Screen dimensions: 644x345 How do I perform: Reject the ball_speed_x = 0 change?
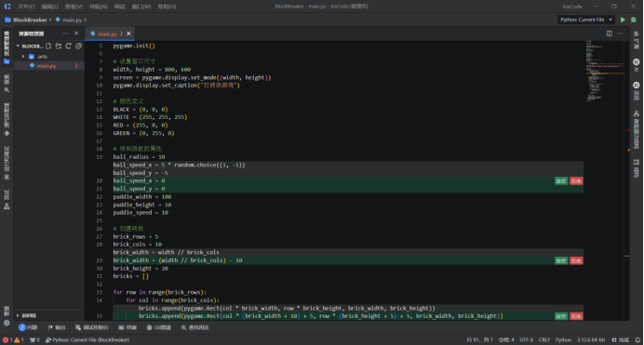coord(576,181)
